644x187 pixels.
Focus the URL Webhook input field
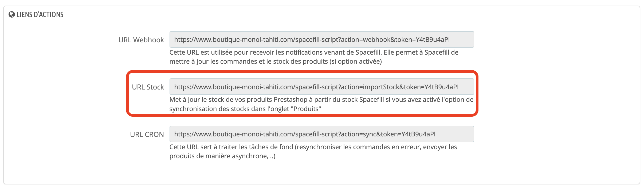[321, 40]
